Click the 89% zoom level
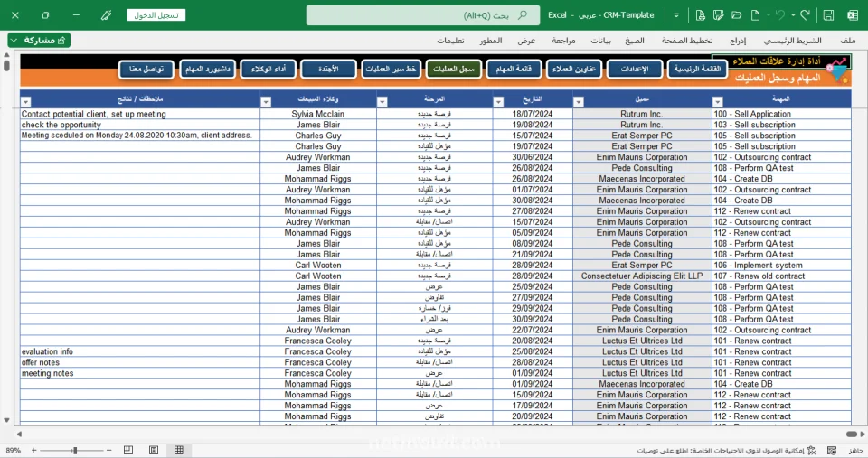The width and height of the screenshot is (868, 458). 13,451
